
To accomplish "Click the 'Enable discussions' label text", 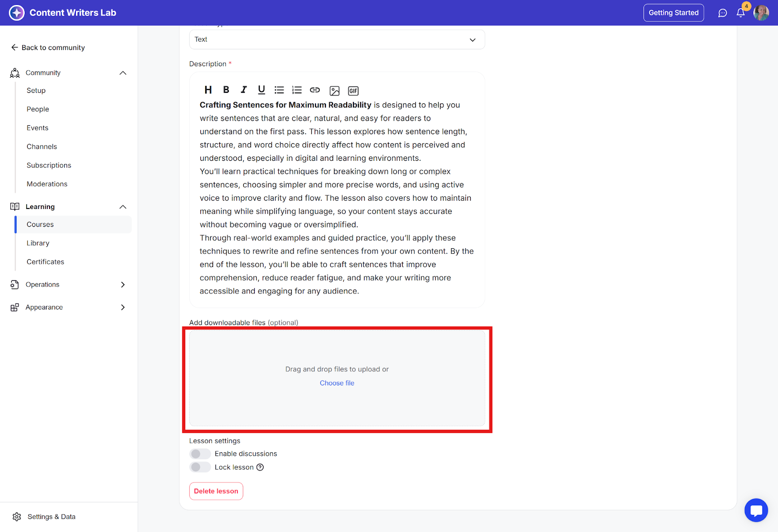I will [246, 454].
